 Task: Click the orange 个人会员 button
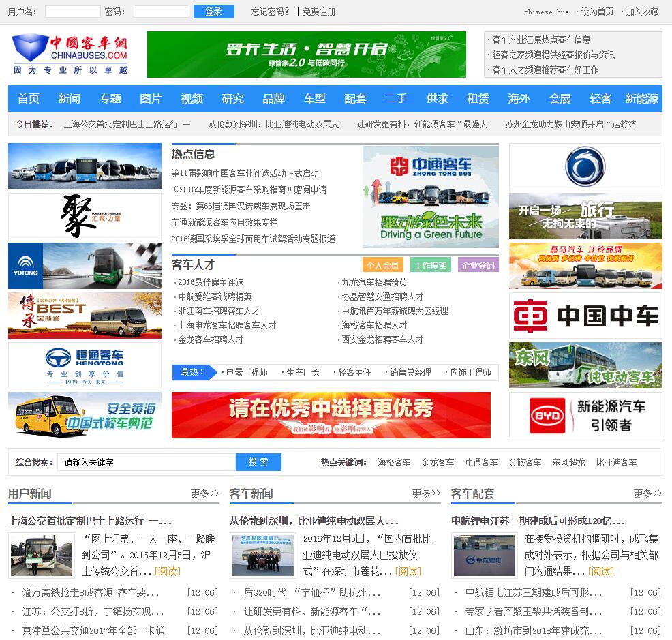pos(382,265)
